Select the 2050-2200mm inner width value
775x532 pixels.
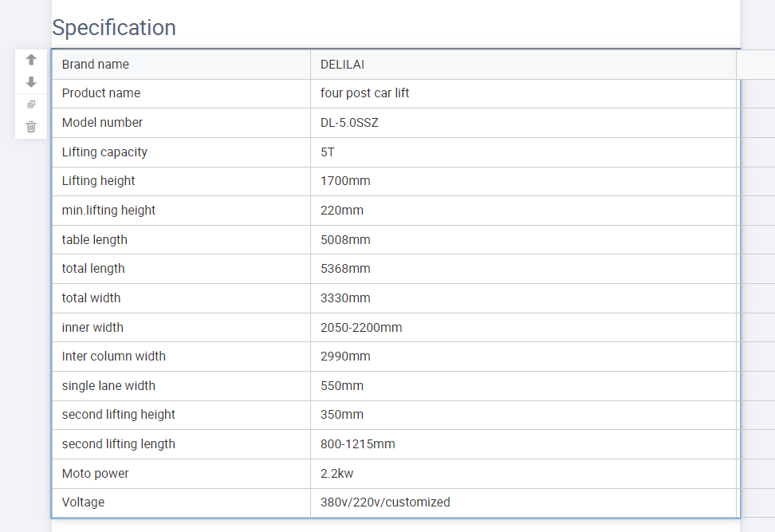point(361,328)
